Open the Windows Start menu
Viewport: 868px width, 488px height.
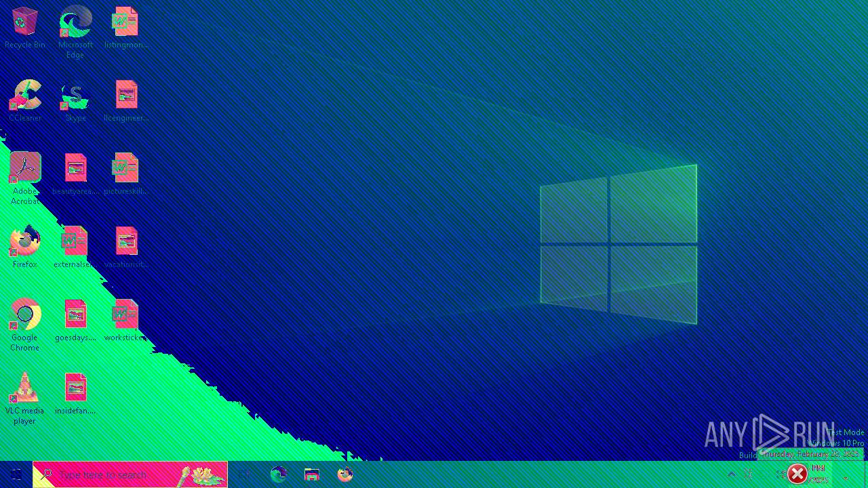(16, 474)
